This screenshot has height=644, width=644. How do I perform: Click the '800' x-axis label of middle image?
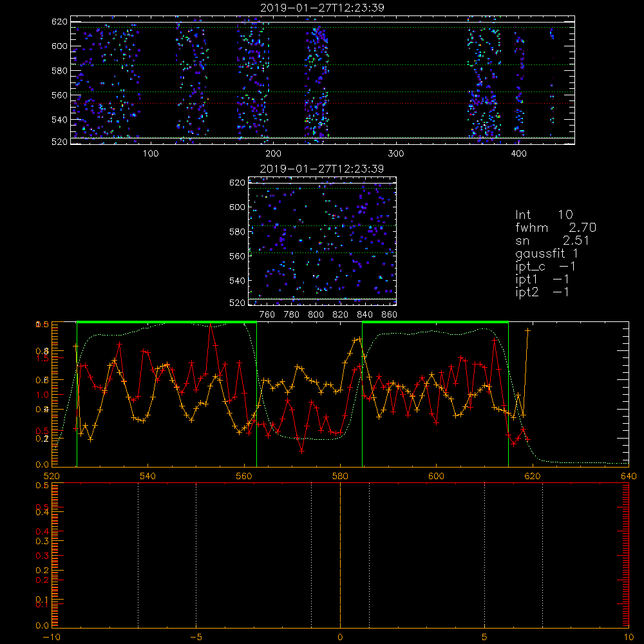point(316,315)
